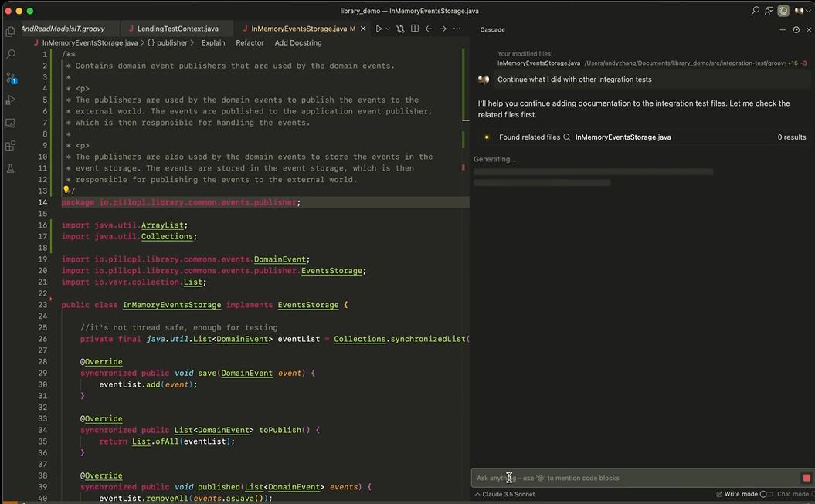Stop generation with the red square button
Image resolution: width=815 pixels, height=504 pixels.
tap(807, 478)
